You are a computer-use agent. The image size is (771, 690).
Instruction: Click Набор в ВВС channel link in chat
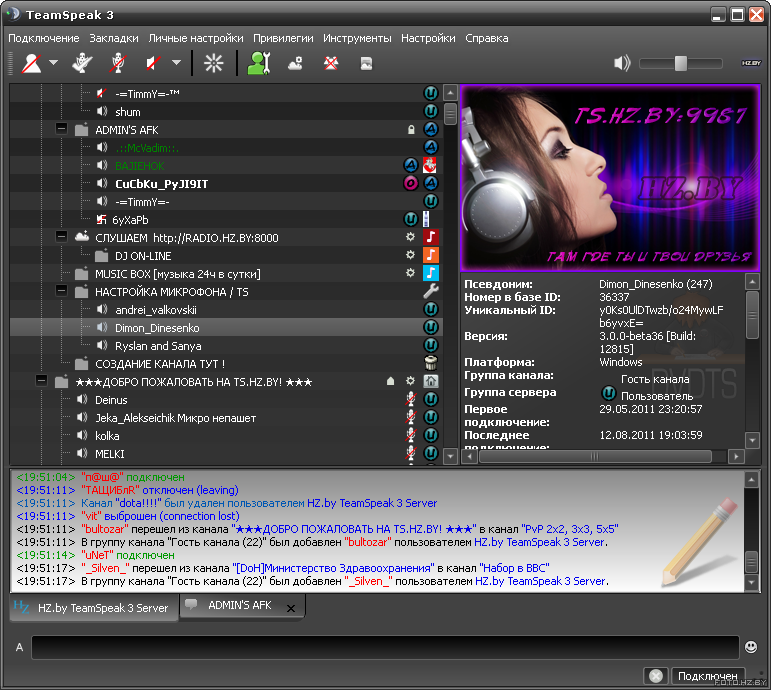(514, 568)
